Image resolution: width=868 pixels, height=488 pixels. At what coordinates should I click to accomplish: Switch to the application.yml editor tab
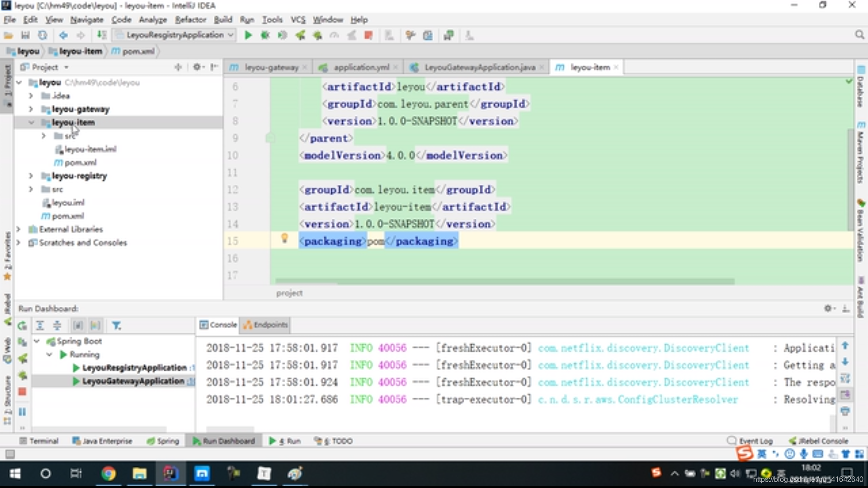[x=361, y=67]
